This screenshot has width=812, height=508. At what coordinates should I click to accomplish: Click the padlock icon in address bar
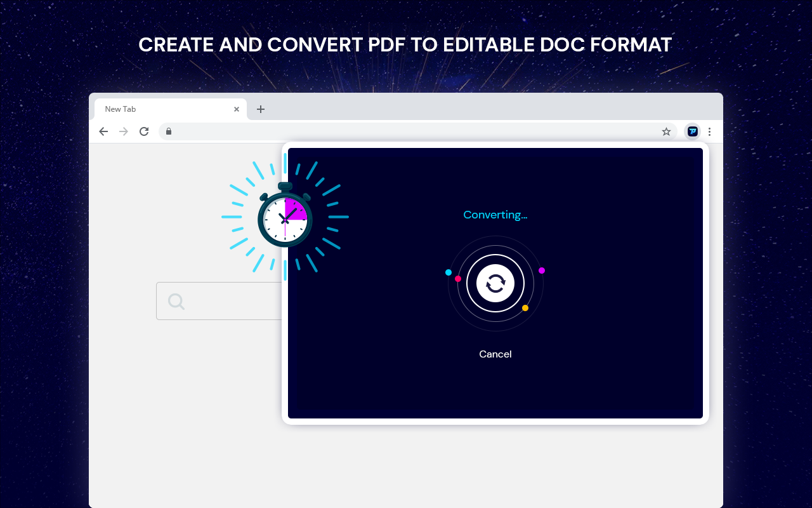click(x=169, y=131)
